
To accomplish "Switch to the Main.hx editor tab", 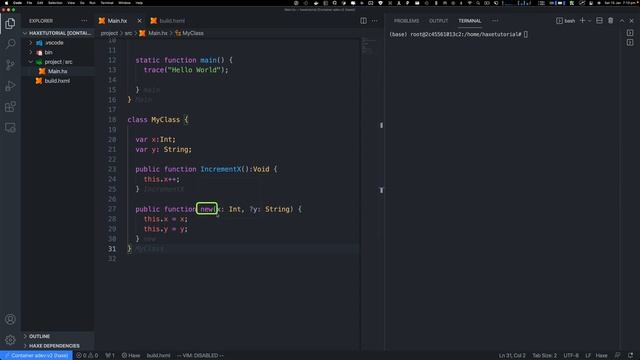I will (117, 21).
